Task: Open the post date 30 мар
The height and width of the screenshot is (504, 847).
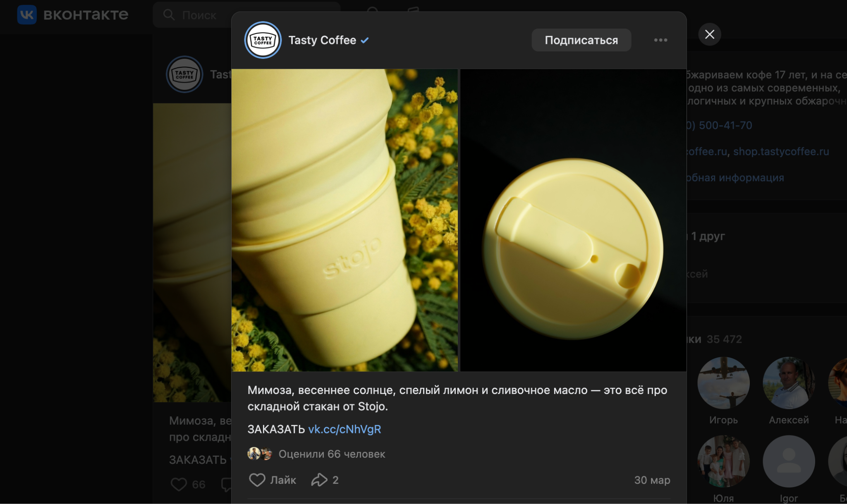Action: point(653,480)
